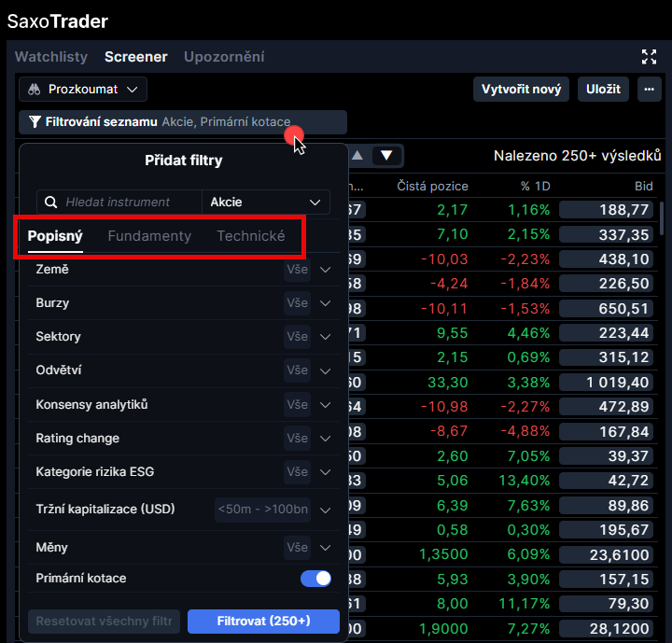Expand the Sektory filter chevron
Viewport: 672px width, 643px height.
click(x=325, y=337)
